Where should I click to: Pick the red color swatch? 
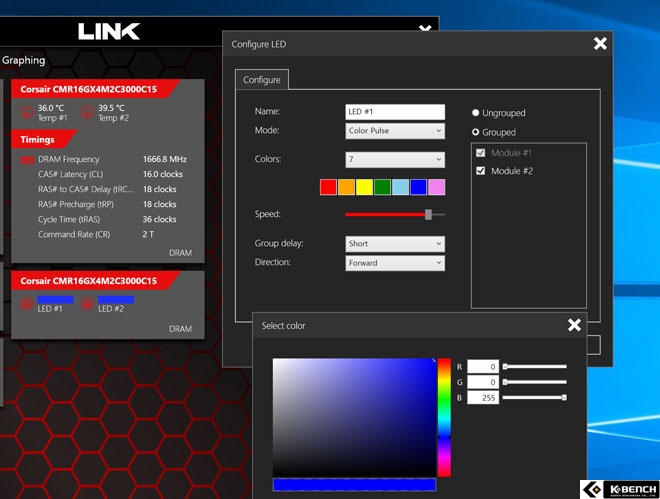click(x=328, y=187)
